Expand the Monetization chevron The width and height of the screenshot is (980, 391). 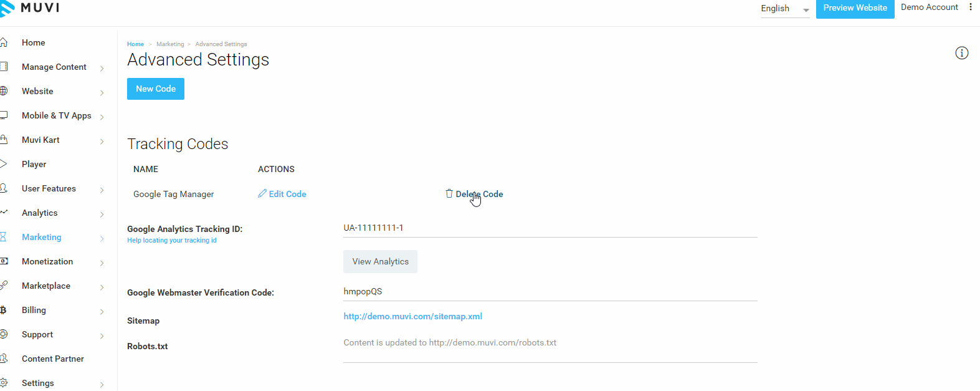(102, 263)
